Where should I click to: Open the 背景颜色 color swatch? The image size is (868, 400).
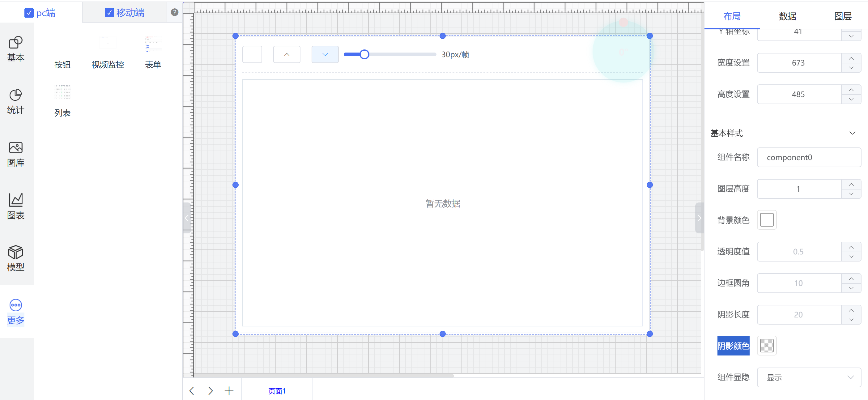point(767,220)
